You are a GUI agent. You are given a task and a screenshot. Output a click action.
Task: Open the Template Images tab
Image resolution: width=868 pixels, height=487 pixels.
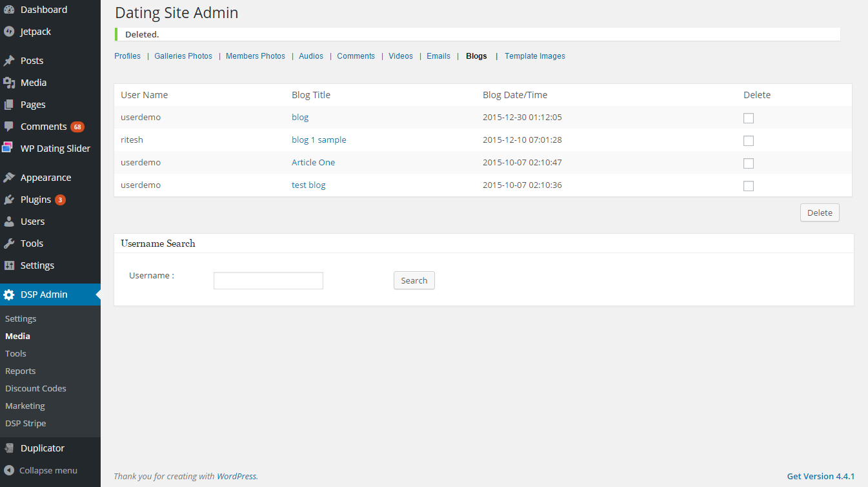click(535, 56)
